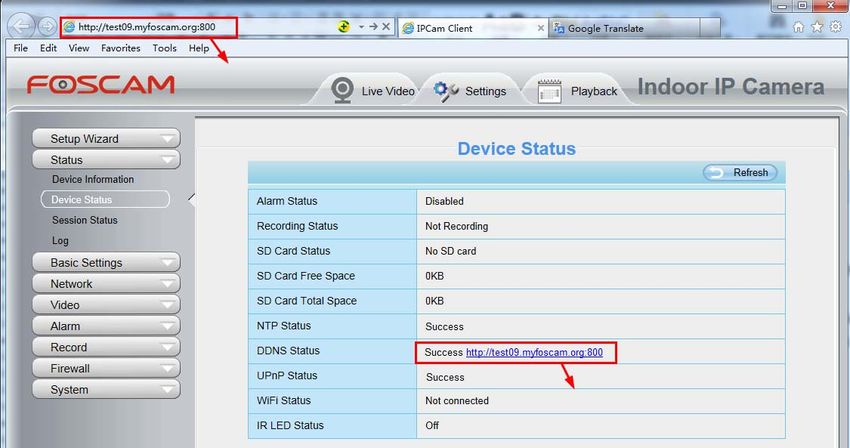Click the Disabled alarm value
850x448 pixels.
coord(444,201)
